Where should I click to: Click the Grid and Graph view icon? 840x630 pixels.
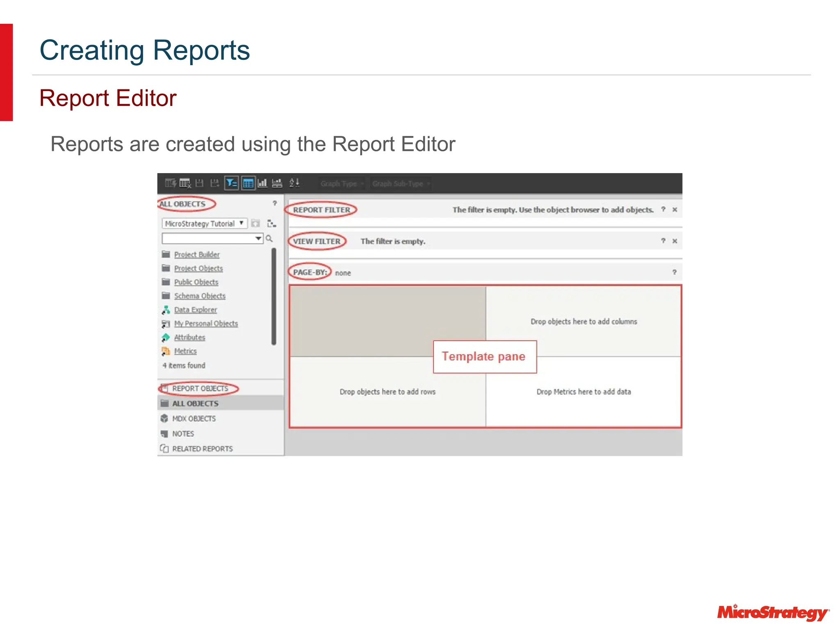(x=277, y=183)
